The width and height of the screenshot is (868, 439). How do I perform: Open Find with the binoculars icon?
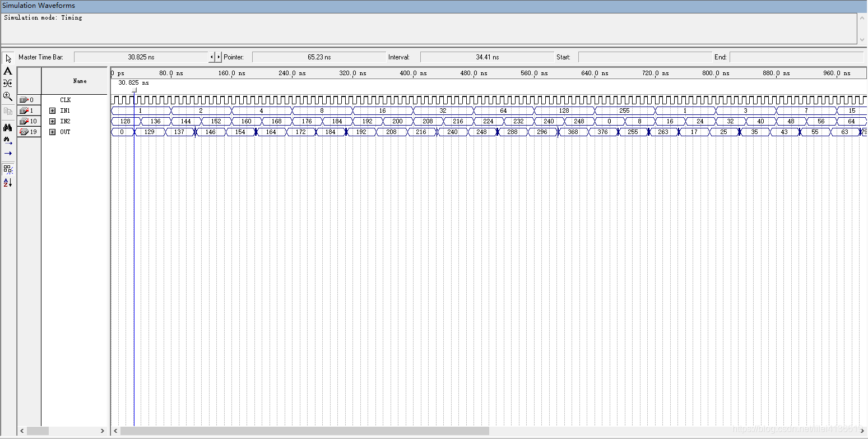click(8, 127)
